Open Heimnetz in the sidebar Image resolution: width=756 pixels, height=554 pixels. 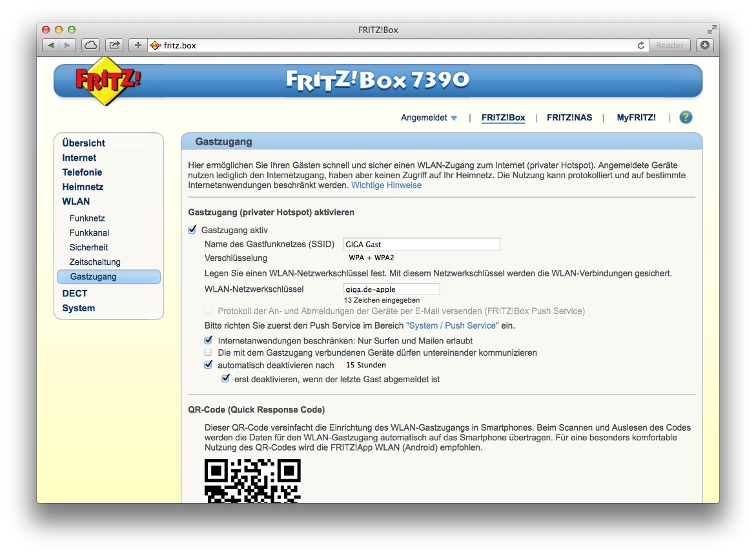[83, 187]
